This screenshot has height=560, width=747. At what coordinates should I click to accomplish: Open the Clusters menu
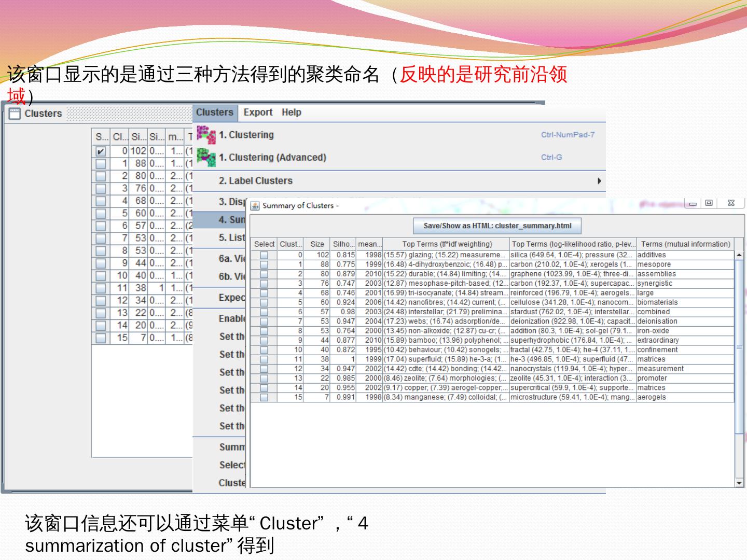215,113
